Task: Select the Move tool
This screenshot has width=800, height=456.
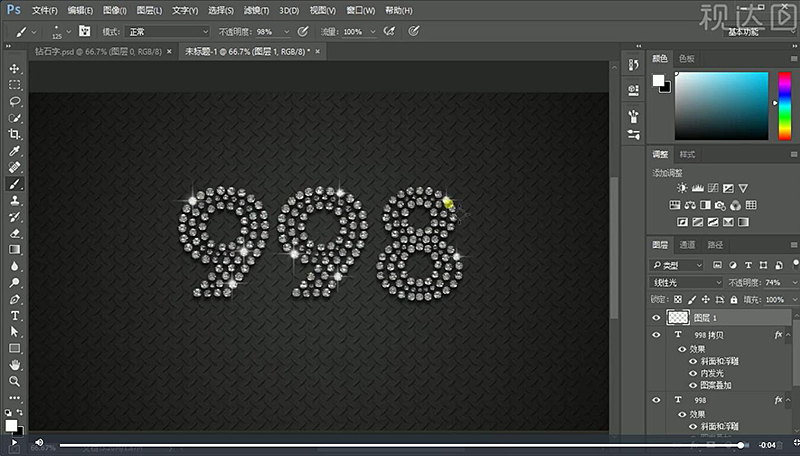Action: (x=14, y=68)
